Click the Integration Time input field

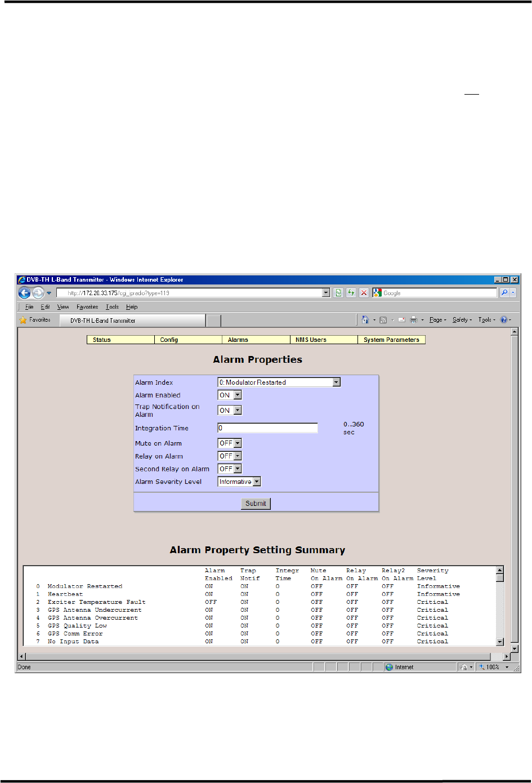point(267,428)
